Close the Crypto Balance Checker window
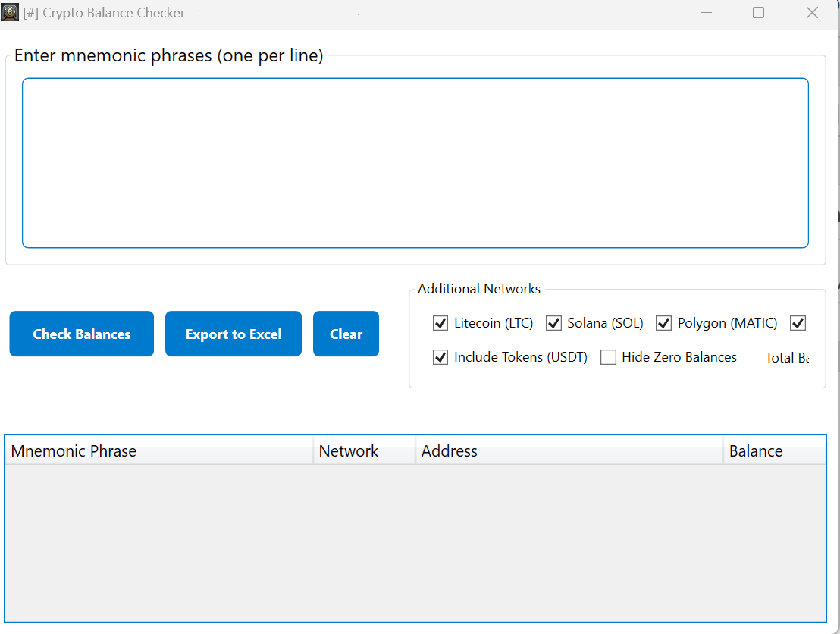Screen dimensions: 840x634 (x=812, y=13)
